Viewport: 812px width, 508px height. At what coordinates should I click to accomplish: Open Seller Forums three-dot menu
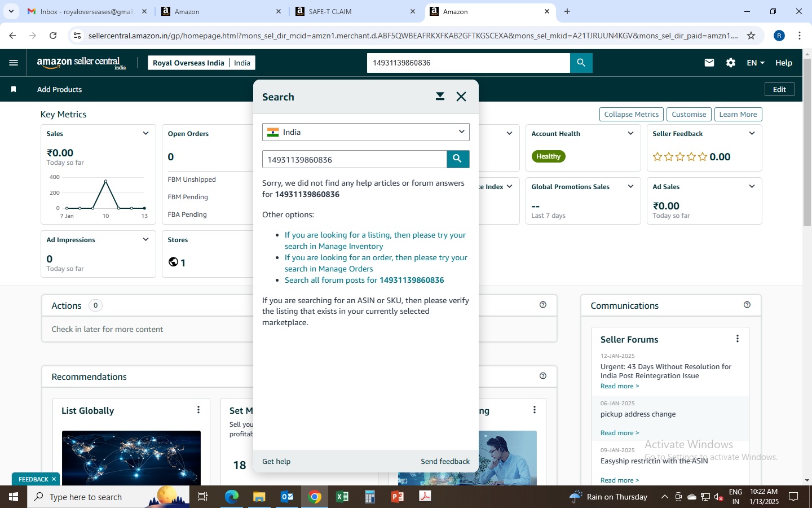point(738,339)
